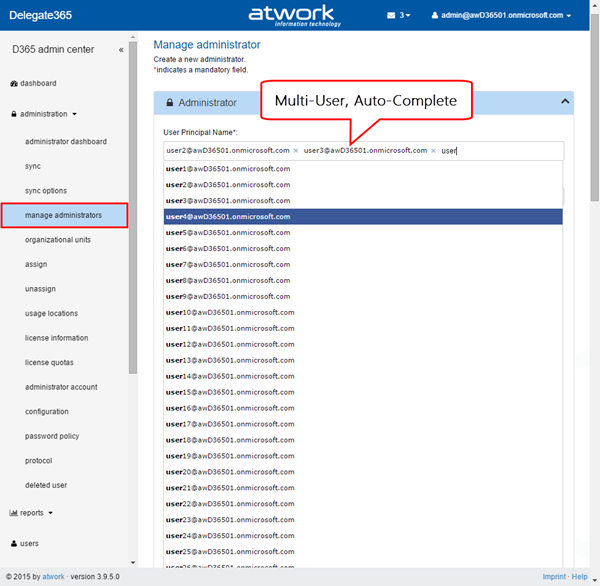Click the users person icon in sidebar
The height and width of the screenshot is (586, 600).
pyautogui.click(x=14, y=543)
